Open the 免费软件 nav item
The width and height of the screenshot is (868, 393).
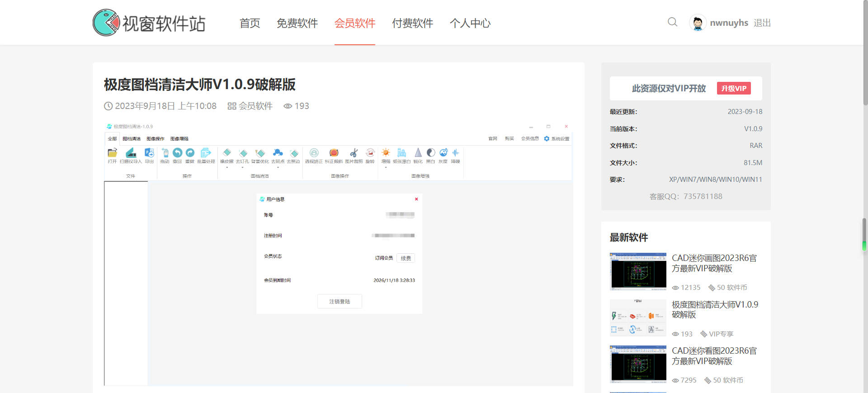[x=297, y=23]
